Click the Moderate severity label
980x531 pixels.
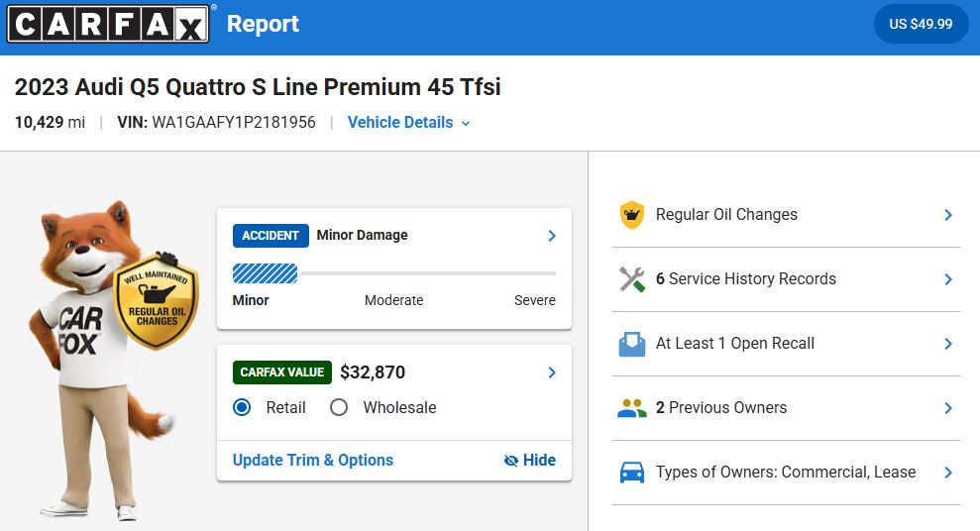tap(393, 300)
